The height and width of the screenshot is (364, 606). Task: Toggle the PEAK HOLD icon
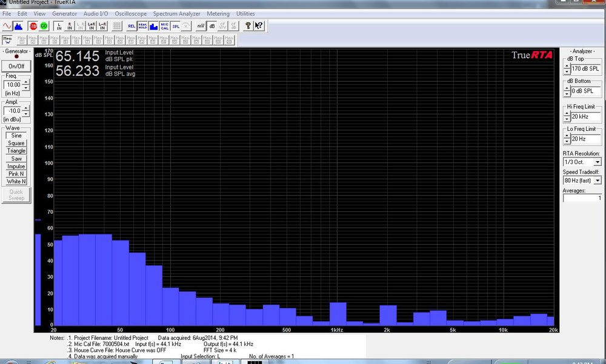[x=142, y=26]
